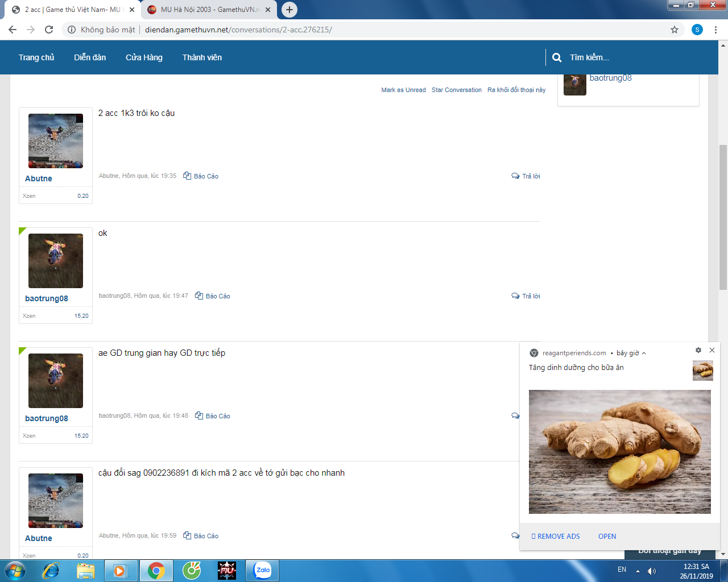The image size is (728, 582).
Task: Bookmark this page with star icon
Action: pos(675,30)
